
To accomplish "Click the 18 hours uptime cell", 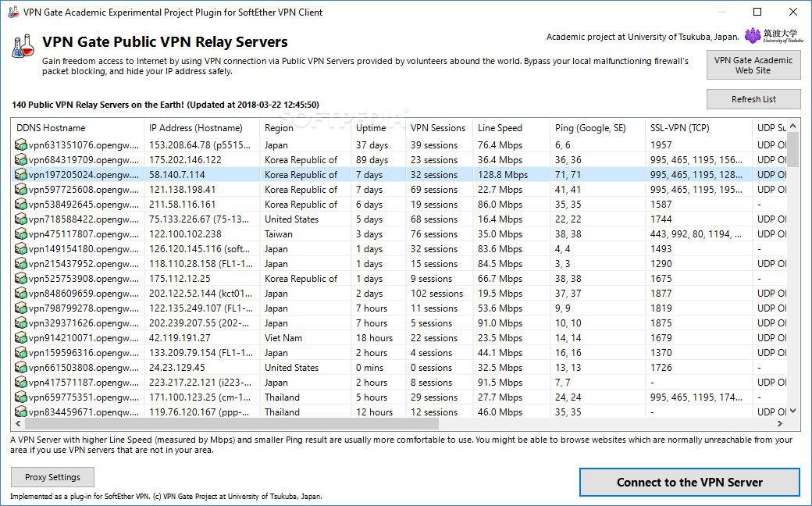I will pyautogui.click(x=375, y=338).
